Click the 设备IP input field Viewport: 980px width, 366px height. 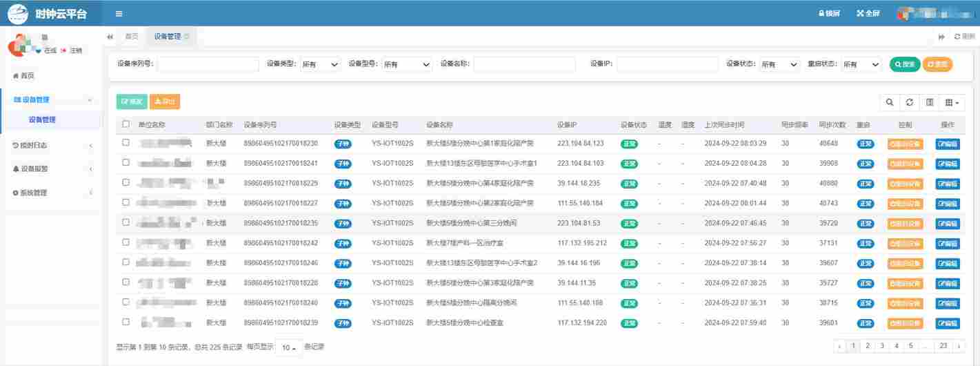[667, 64]
